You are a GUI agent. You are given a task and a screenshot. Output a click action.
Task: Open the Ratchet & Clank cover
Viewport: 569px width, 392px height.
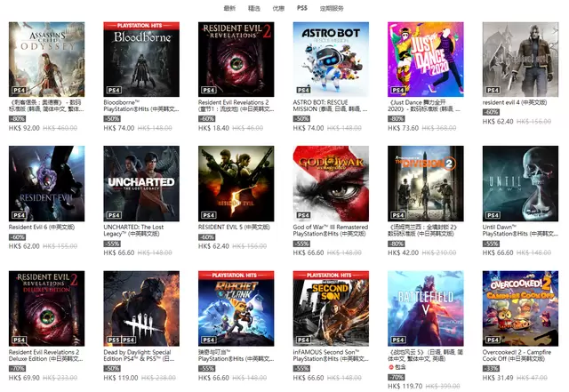point(236,308)
